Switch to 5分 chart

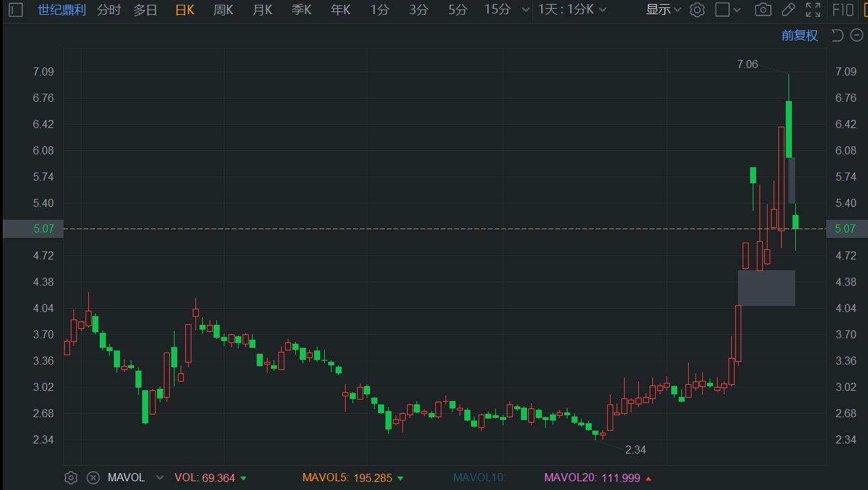458,10
